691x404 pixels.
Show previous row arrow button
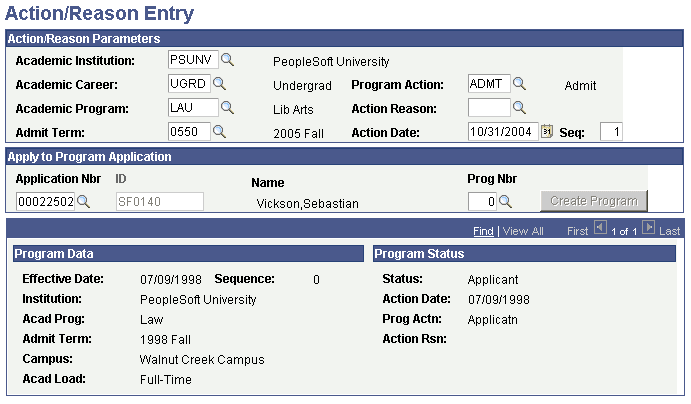coord(600,229)
